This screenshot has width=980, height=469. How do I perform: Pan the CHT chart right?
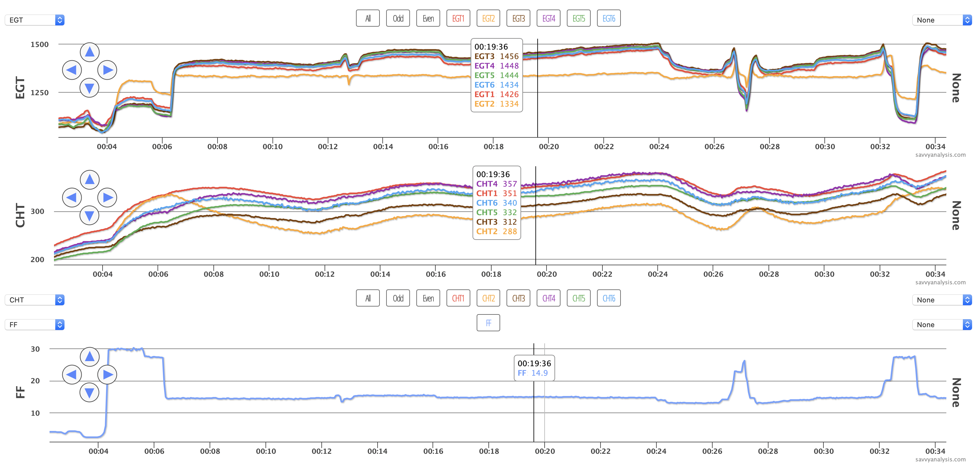pyautogui.click(x=107, y=197)
